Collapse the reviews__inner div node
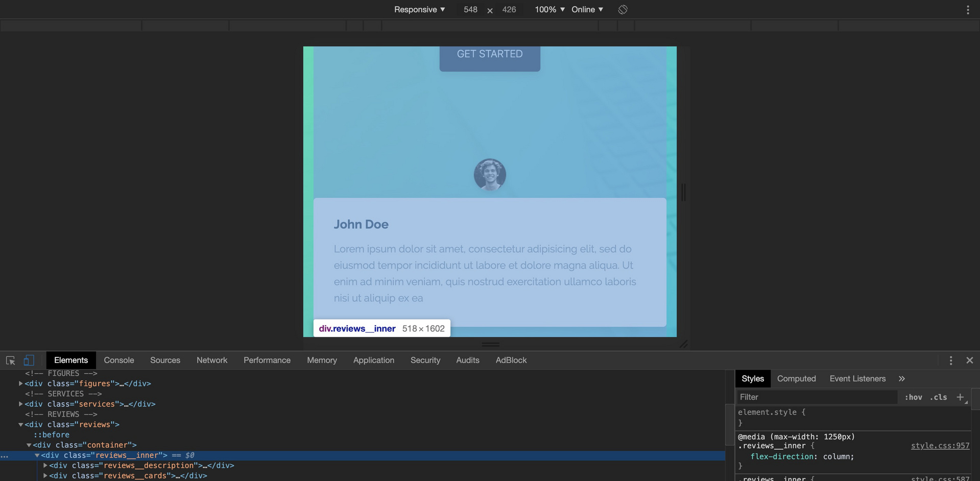980x481 pixels. 37,455
